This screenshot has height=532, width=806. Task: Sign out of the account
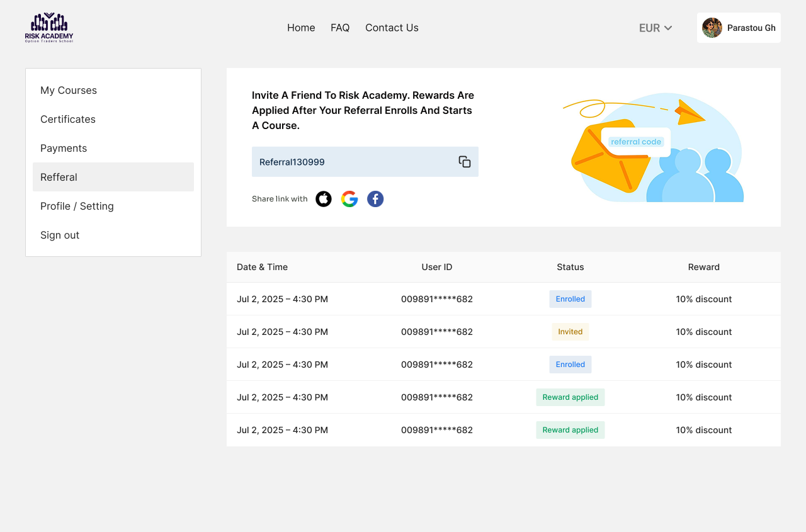click(x=60, y=235)
